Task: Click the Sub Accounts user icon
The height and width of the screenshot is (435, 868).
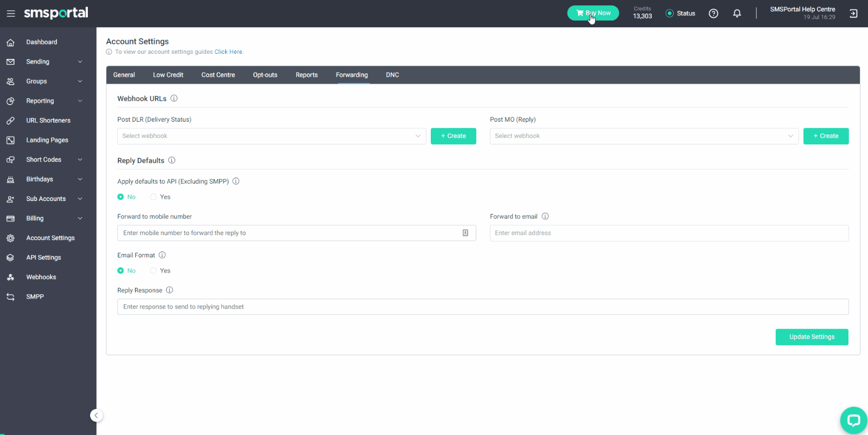Action: 10,199
